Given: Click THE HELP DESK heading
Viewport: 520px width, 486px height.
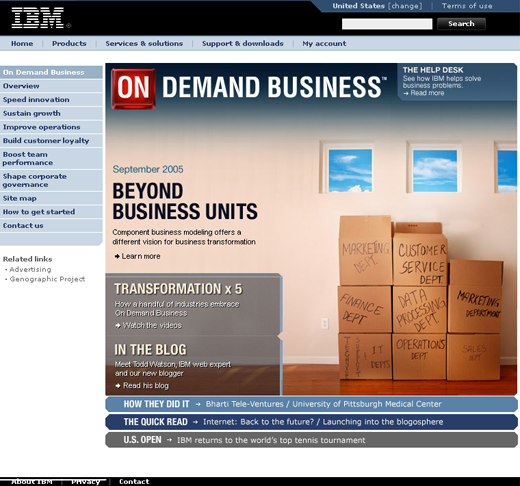Looking at the screenshot, I should (433, 70).
